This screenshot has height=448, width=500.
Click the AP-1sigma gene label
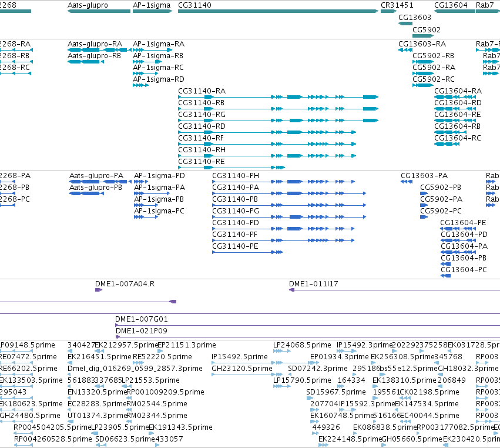point(152,5)
